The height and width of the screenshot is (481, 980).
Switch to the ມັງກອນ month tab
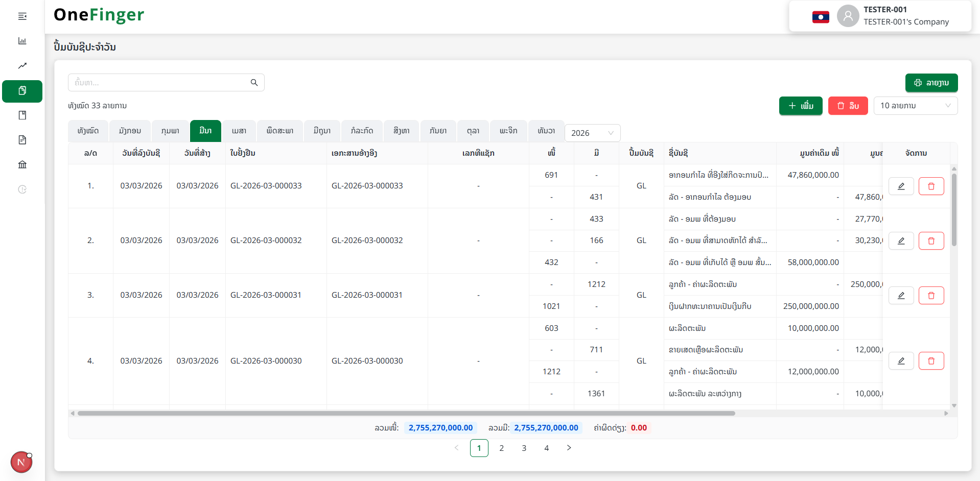130,131
